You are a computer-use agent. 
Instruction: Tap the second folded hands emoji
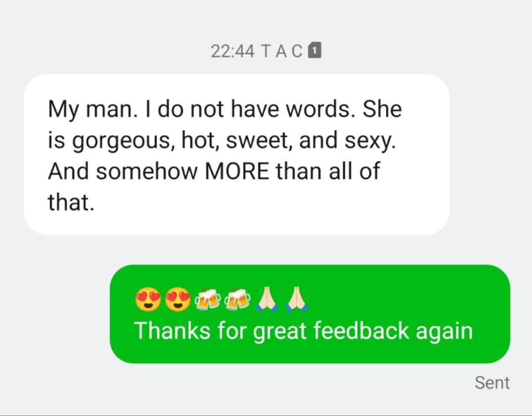297,299
